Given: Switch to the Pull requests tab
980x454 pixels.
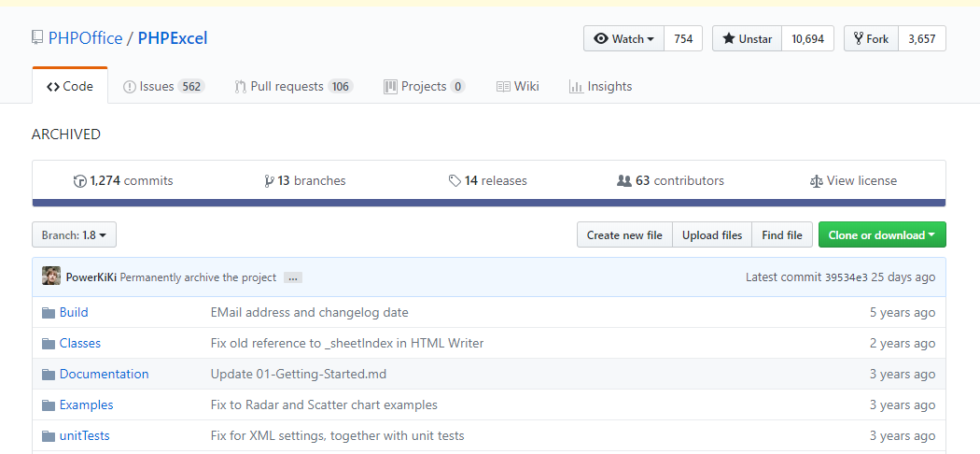Looking at the screenshot, I should click(294, 86).
